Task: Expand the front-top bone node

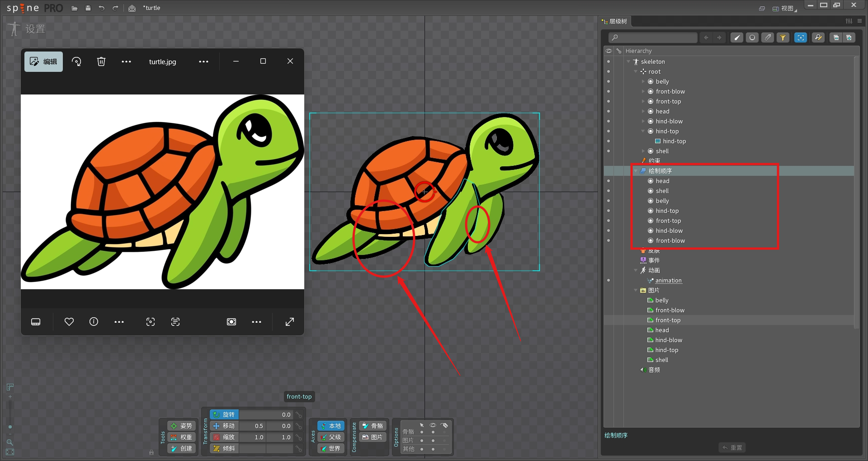Action: pos(643,101)
